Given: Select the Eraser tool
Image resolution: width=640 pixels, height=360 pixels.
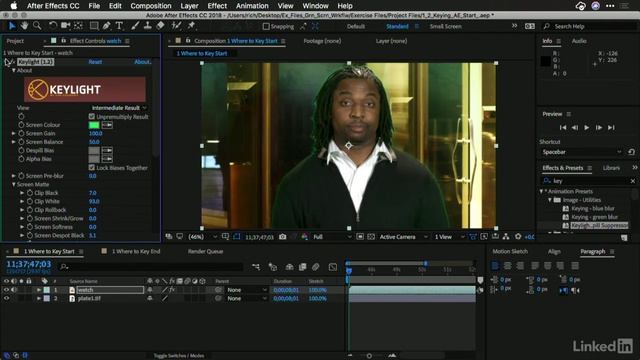Looking at the screenshot, I should [x=160, y=26].
